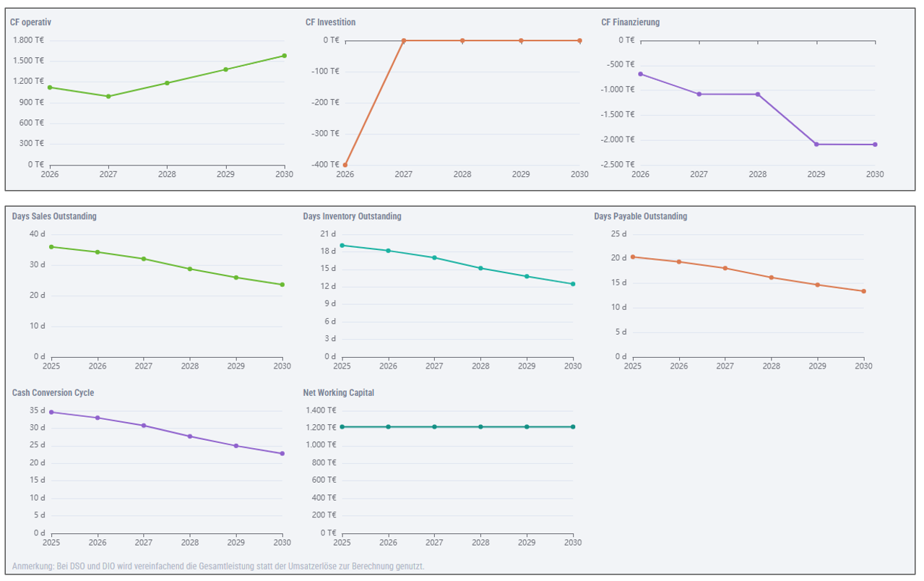Select the 2025 point in Net Working Capital
Screen dimensions: 924x581
click(342, 427)
